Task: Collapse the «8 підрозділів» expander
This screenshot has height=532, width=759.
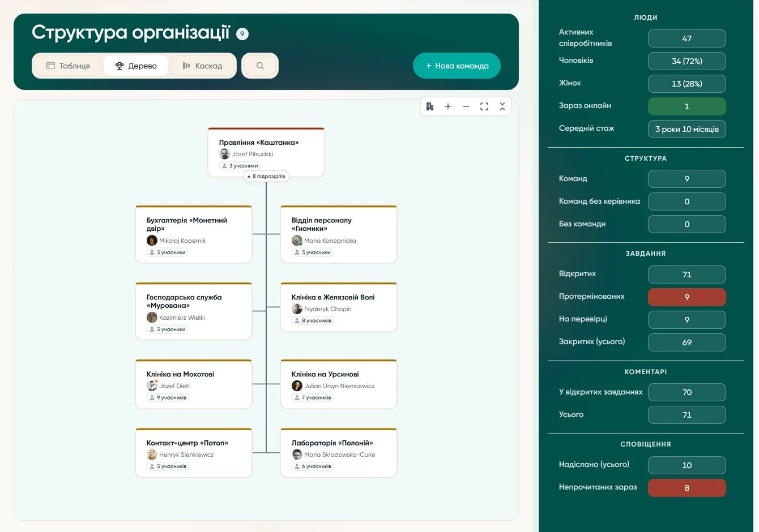Action: pyautogui.click(x=266, y=176)
